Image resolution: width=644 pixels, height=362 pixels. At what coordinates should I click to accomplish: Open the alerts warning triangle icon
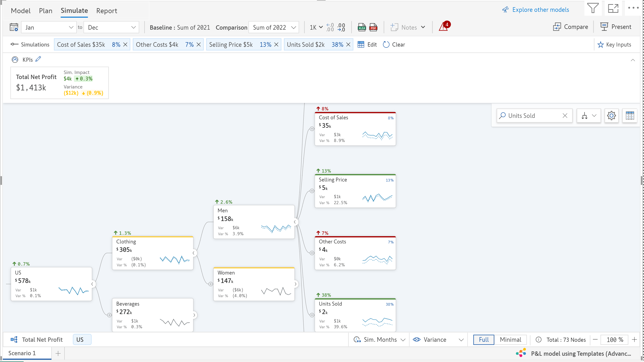click(444, 27)
